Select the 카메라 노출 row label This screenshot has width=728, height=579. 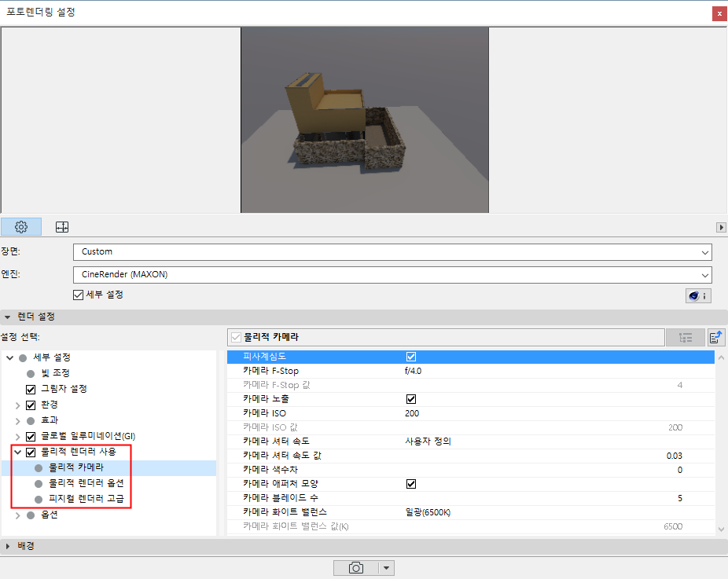coord(266,399)
